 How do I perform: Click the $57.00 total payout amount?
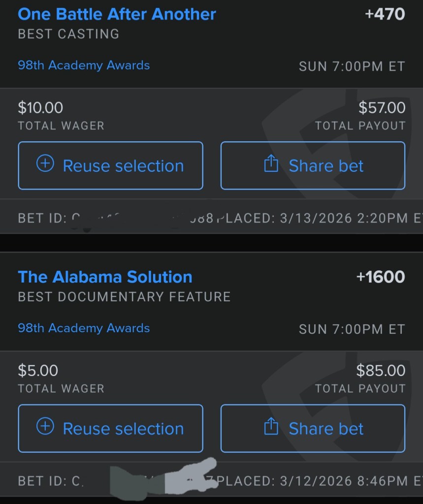point(382,107)
